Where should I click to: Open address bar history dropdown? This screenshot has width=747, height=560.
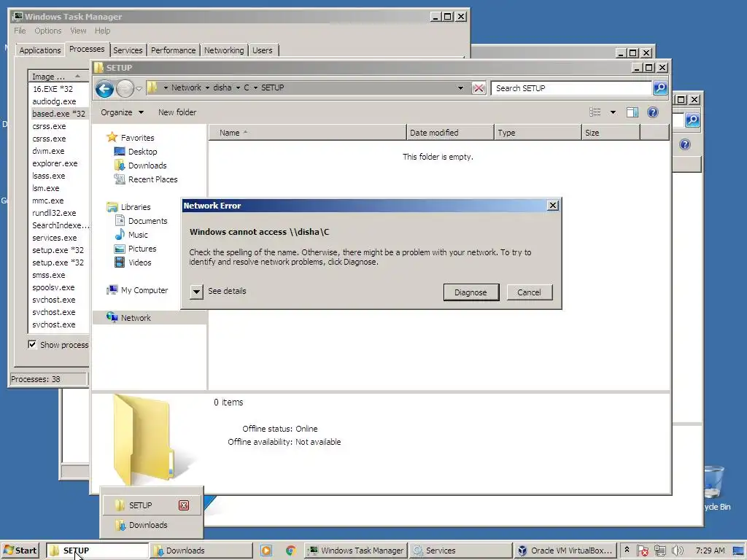[x=460, y=88]
